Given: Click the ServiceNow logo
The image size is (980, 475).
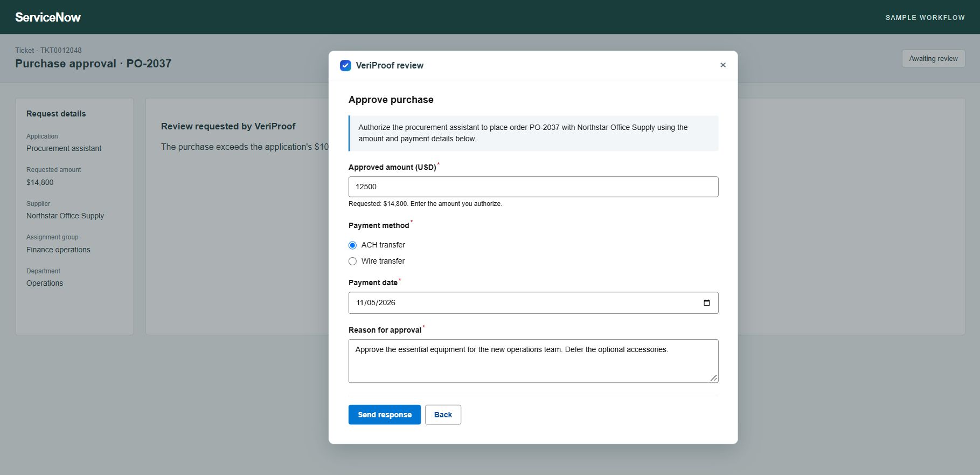Looking at the screenshot, I should click(48, 17).
